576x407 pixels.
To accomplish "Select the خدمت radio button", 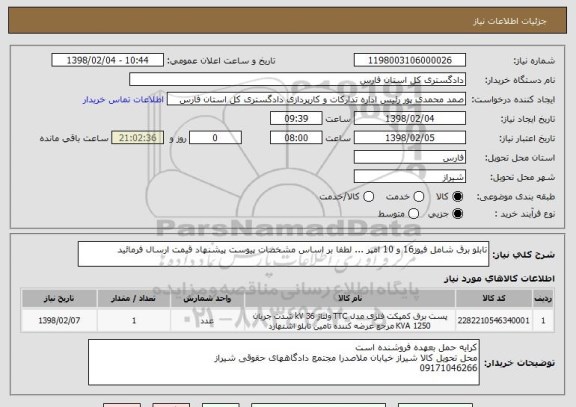I will coord(419,197).
